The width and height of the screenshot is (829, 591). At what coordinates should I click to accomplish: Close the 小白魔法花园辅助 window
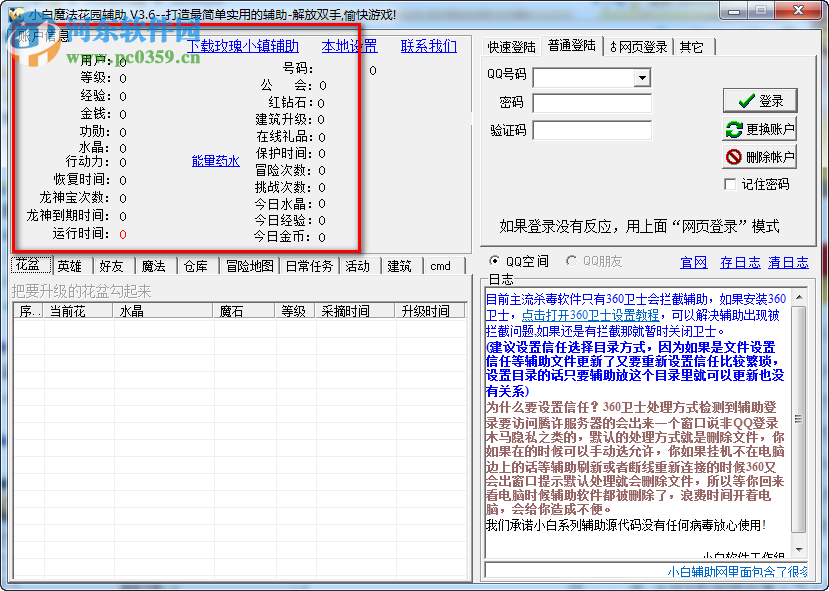799,11
